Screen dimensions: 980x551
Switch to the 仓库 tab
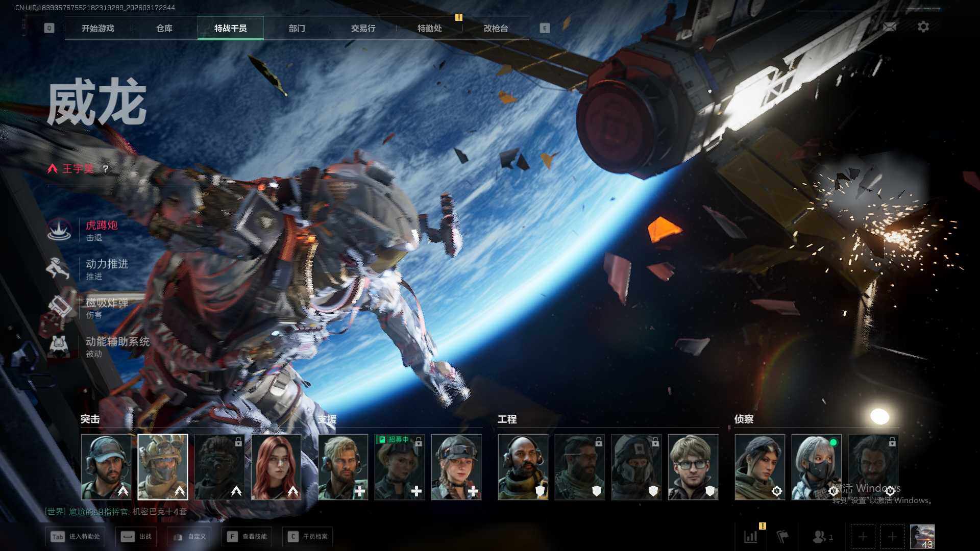tap(164, 28)
